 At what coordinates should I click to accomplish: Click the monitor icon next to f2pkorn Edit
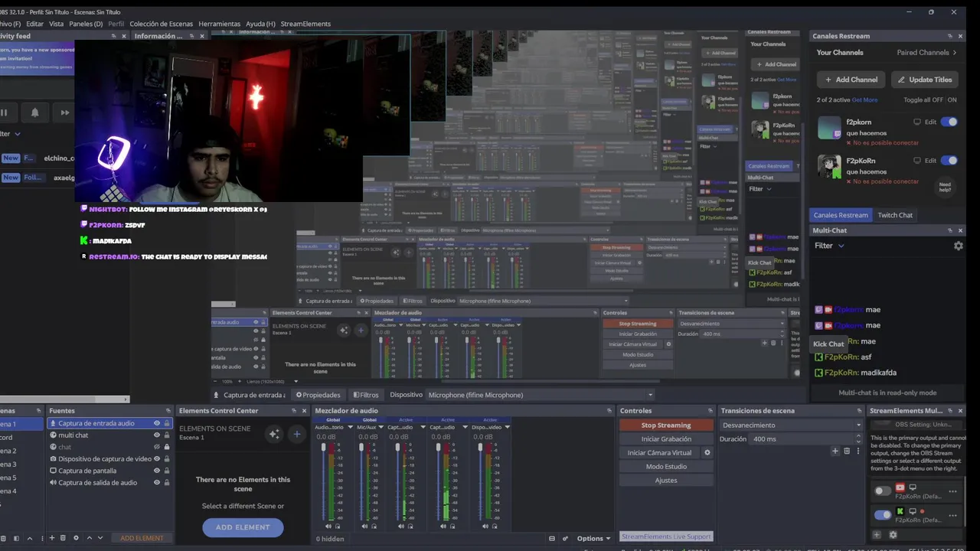click(x=917, y=122)
